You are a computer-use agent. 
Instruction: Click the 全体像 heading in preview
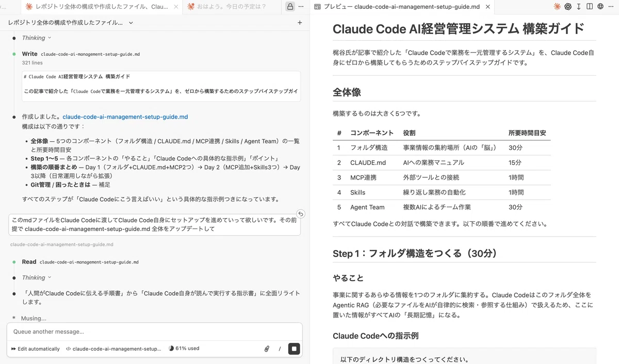pyautogui.click(x=347, y=92)
